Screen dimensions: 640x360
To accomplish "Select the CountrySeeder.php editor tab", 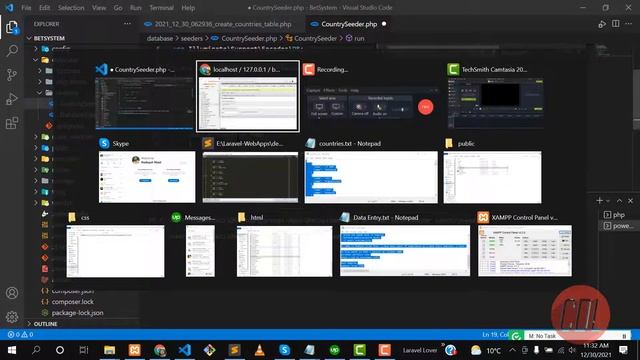I will (x=349, y=24).
